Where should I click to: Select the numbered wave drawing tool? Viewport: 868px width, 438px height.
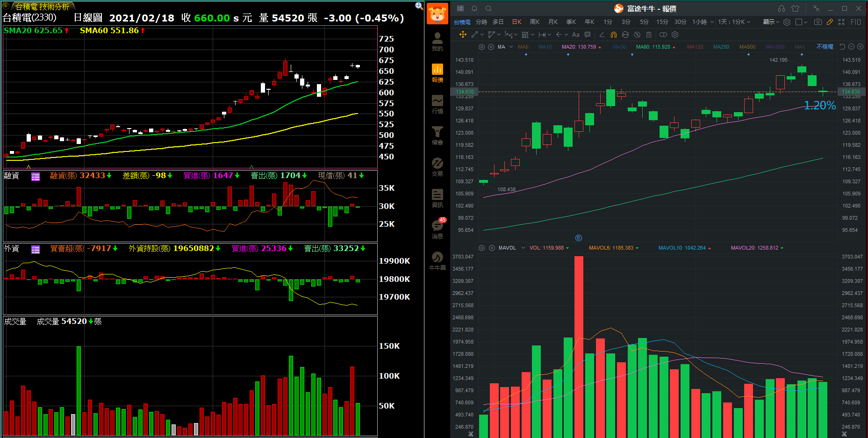[508, 35]
